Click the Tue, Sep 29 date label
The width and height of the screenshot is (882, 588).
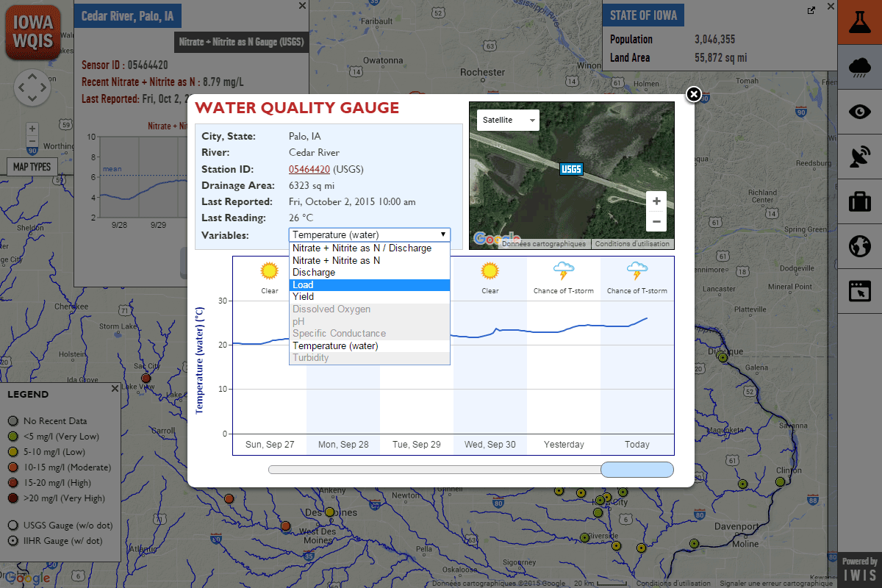417,445
